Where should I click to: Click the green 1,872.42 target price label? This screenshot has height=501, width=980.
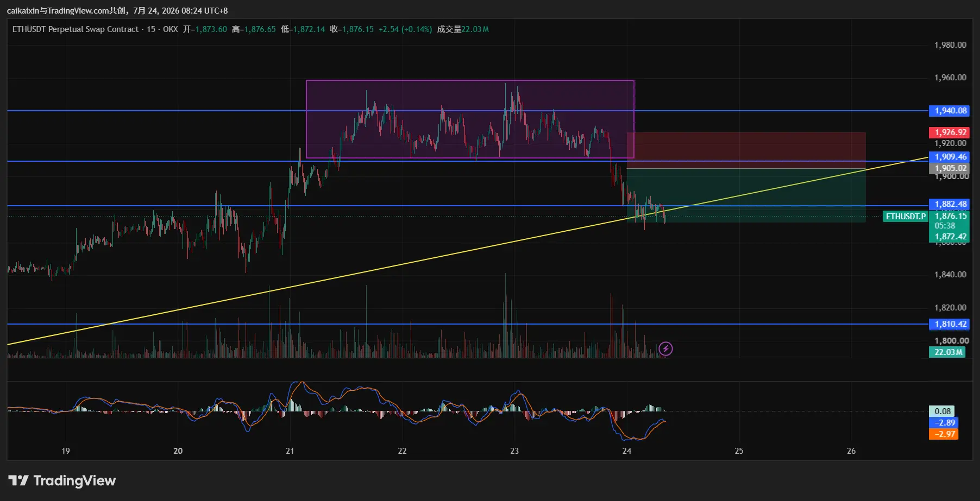950,237
